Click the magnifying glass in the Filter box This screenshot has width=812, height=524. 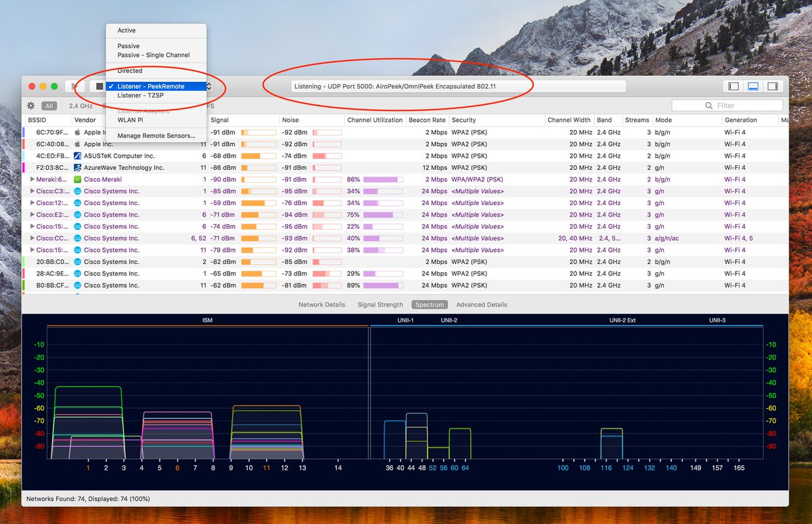coord(709,105)
